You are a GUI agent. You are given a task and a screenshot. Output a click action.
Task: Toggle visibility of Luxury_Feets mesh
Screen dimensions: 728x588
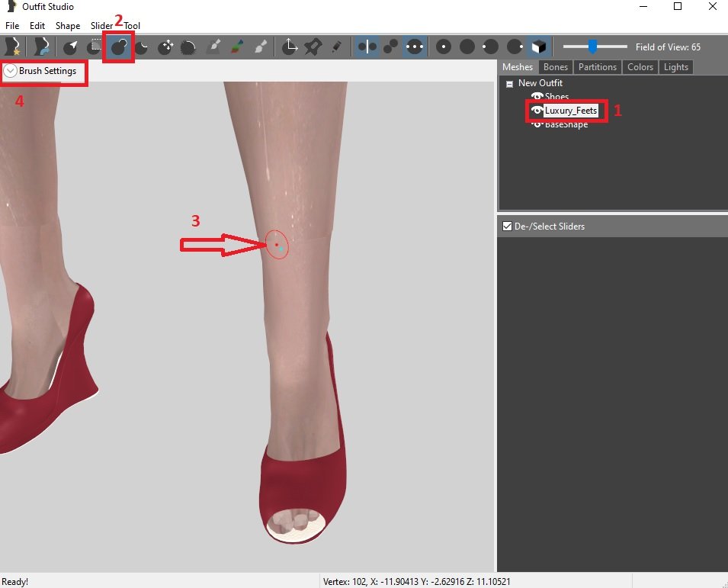pos(537,111)
